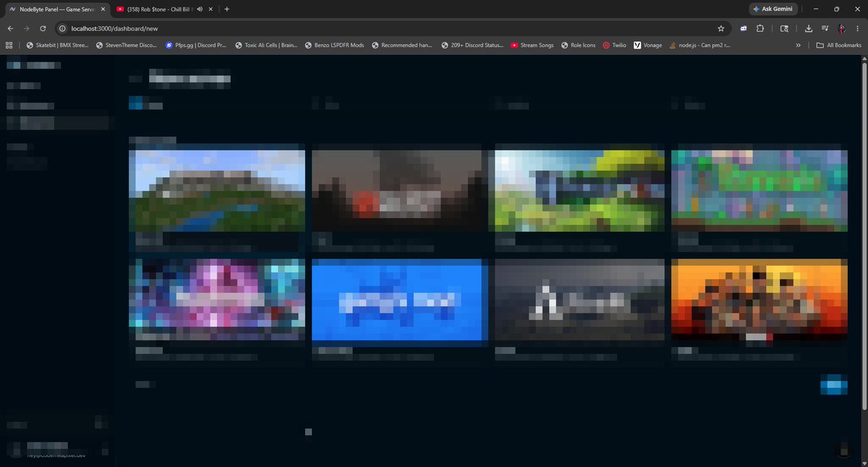Switch to the Rob $tone - Chill Bill tab
Image resolution: width=868 pixels, height=467 pixels.
pos(163,9)
